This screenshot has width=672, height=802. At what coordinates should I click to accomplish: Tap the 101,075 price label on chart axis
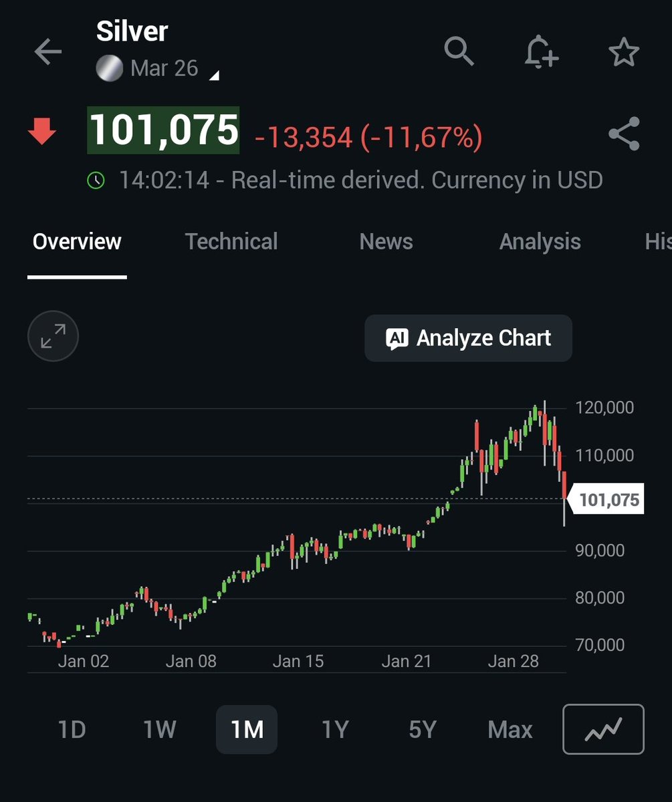(x=605, y=499)
